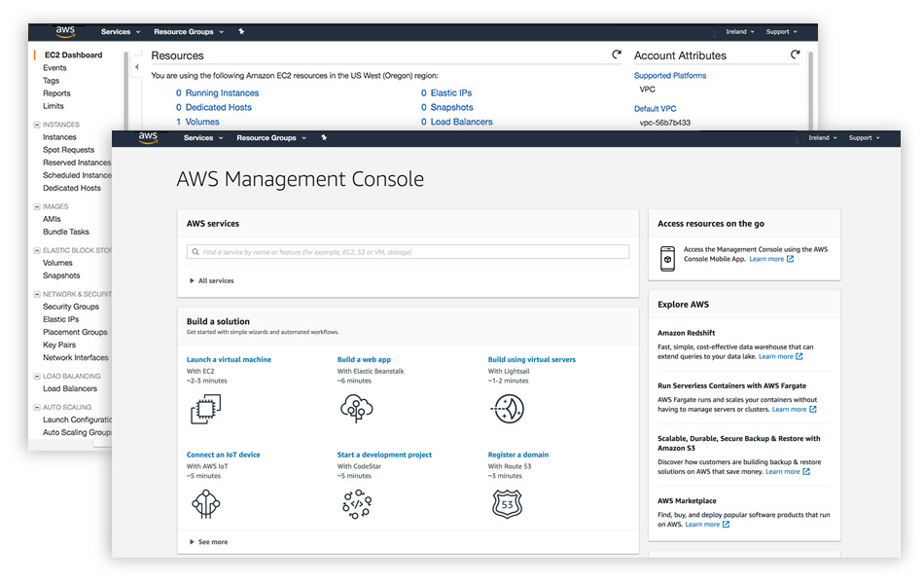Open Resource Groups dropdown in the EC2 window
924x584 pixels.
(189, 32)
